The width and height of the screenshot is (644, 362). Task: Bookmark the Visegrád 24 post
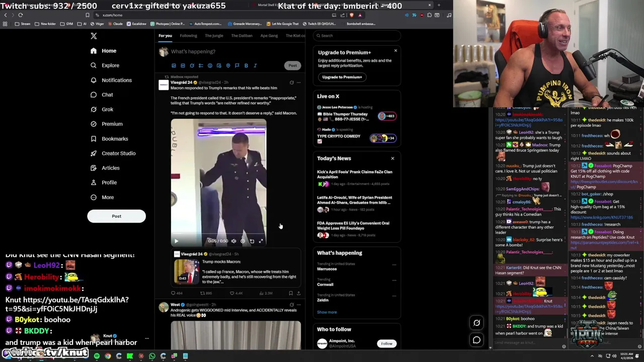point(290,293)
